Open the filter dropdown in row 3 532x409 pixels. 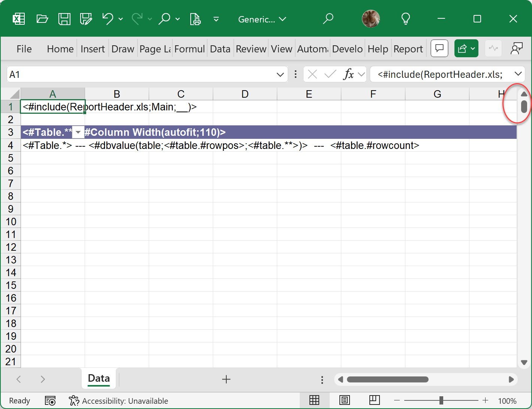78,132
